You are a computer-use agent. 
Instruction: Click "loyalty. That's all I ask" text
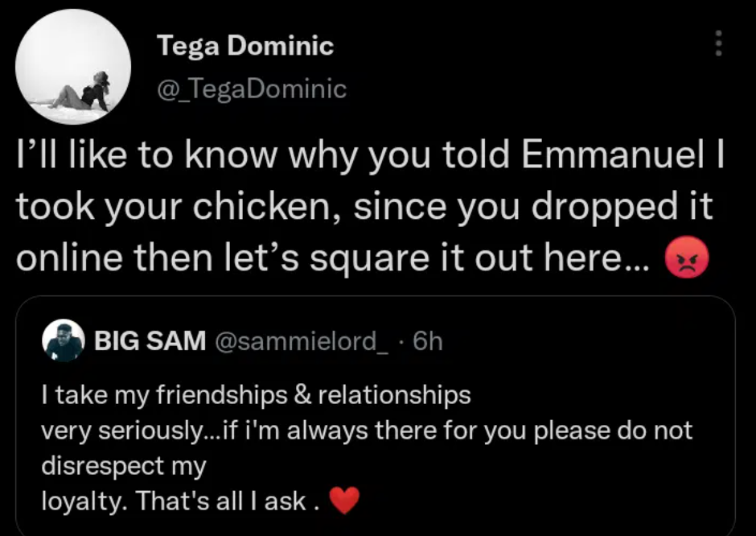tap(174, 501)
